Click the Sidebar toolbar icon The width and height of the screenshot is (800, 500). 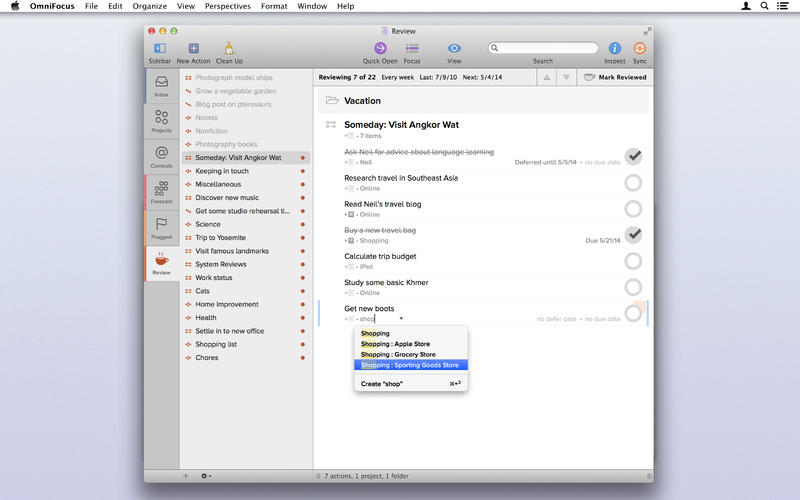coord(160,48)
